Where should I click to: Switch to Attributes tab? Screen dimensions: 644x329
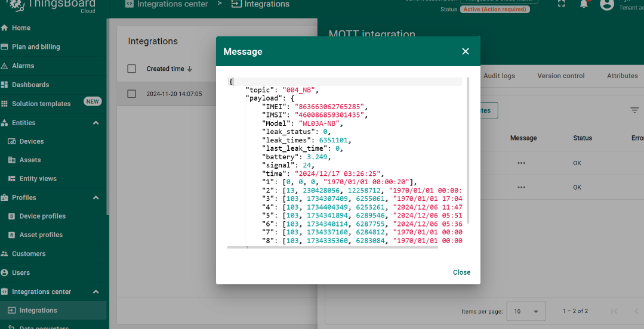(x=623, y=76)
